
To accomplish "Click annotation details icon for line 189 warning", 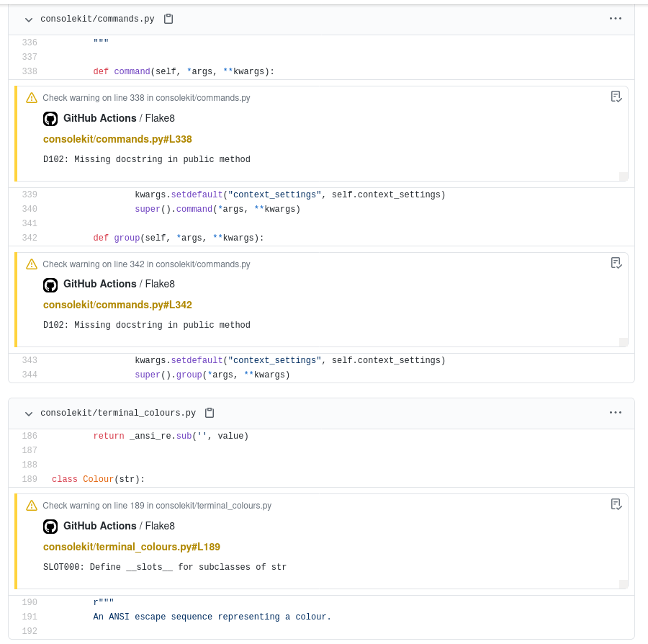I will coord(616,504).
